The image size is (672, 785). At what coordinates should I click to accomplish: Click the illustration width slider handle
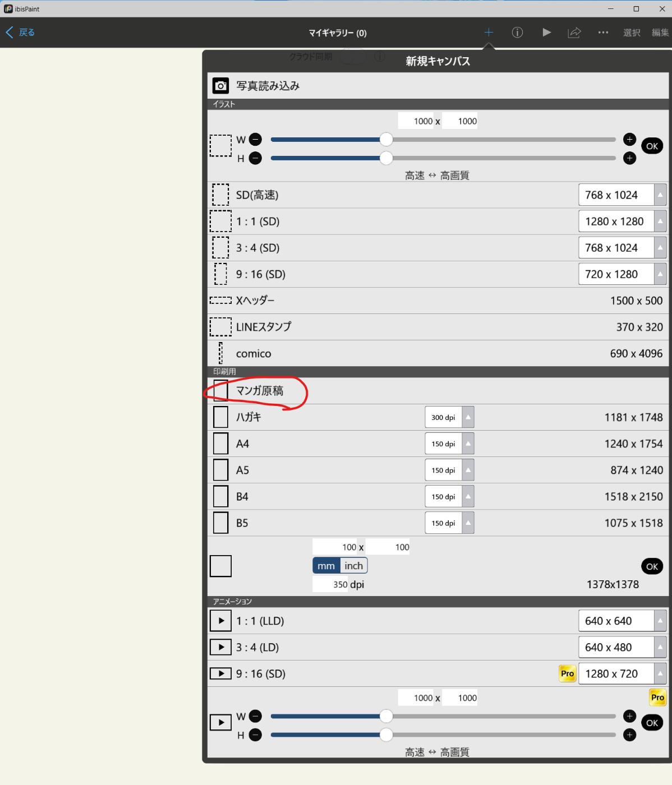[x=386, y=140]
